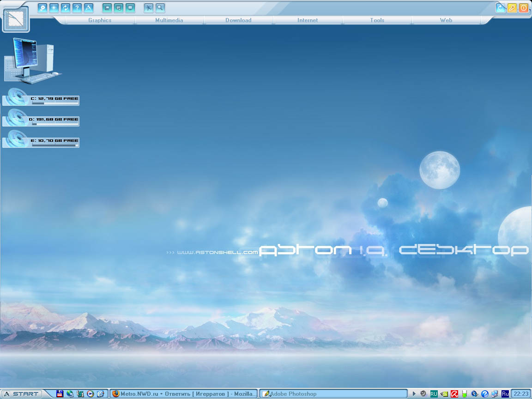Click the magnifying glass search icon

[160, 8]
